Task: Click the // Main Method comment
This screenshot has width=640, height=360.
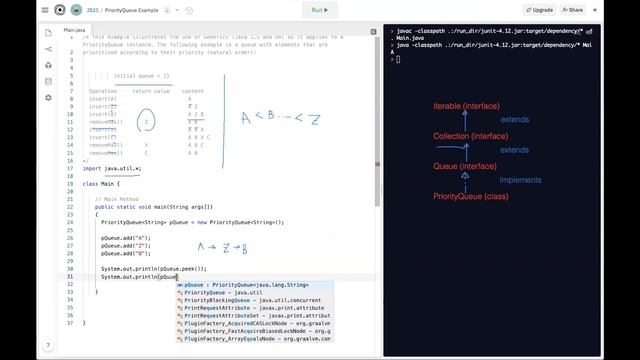Action: [117, 199]
